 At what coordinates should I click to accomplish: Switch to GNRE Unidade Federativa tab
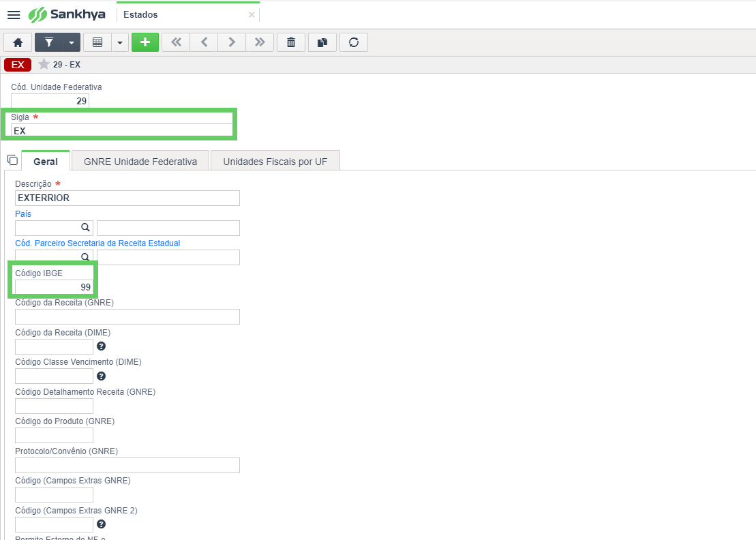click(140, 162)
